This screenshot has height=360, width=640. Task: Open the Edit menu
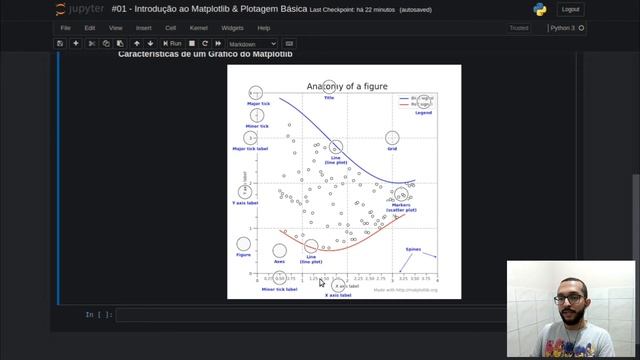[x=89, y=28]
